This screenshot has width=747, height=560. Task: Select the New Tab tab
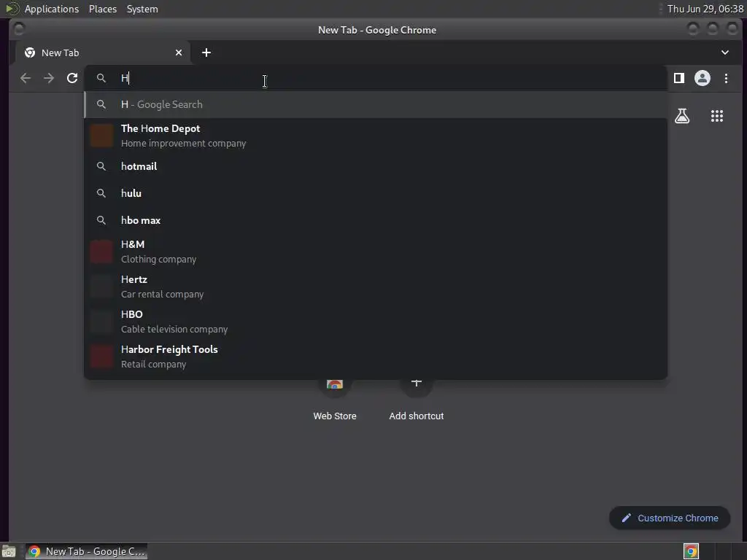[103, 52]
